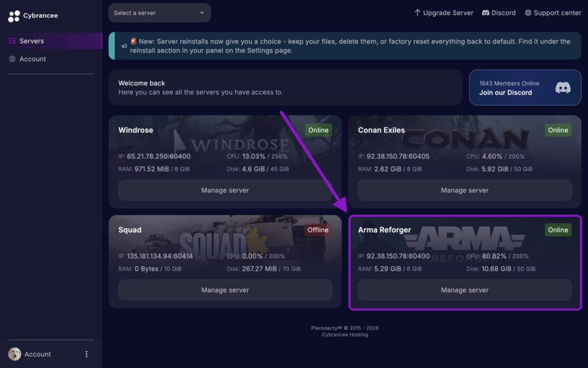Click the megaphone announcement icon
The width and height of the screenshot is (588, 368).
tap(124, 46)
